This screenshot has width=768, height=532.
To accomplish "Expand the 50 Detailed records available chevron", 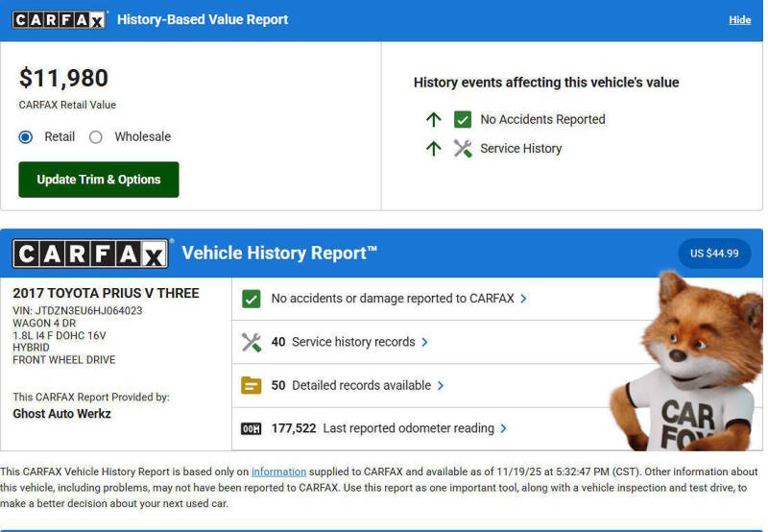I will [441, 385].
